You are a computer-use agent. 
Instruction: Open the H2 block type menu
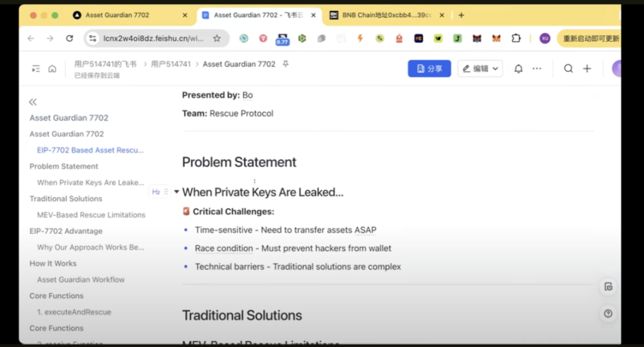[x=156, y=192]
